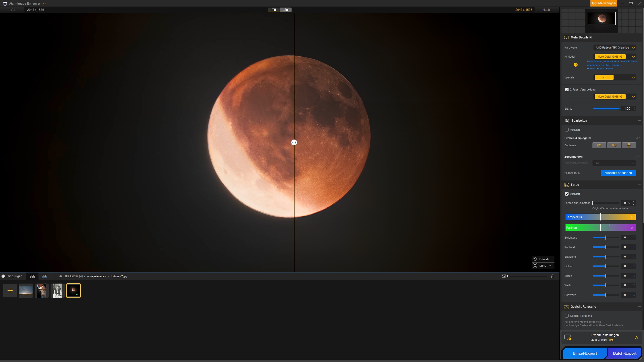Switch to split view compare mode
This screenshot has width=644, height=362.
(286, 10)
